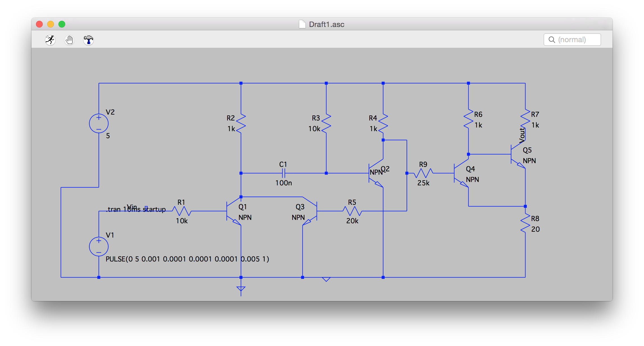644x346 pixels.
Task: Click the V2 voltage source symbol
Action: click(99, 123)
